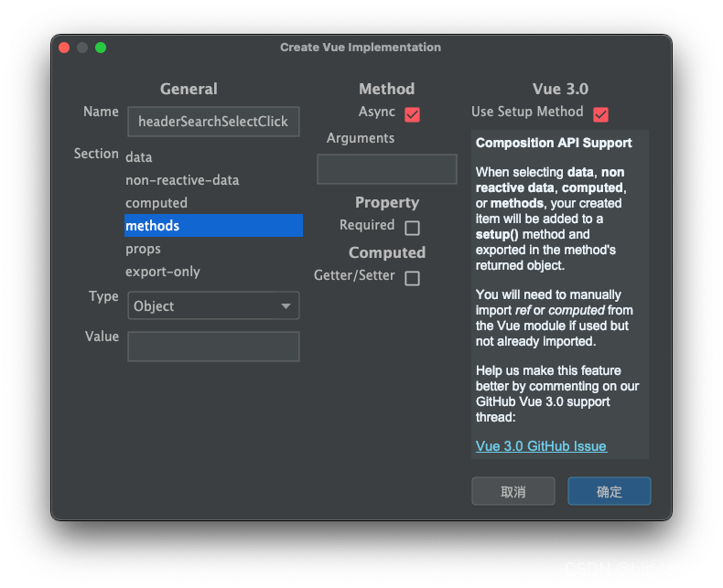Click the 取消 cancel button

click(513, 491)
